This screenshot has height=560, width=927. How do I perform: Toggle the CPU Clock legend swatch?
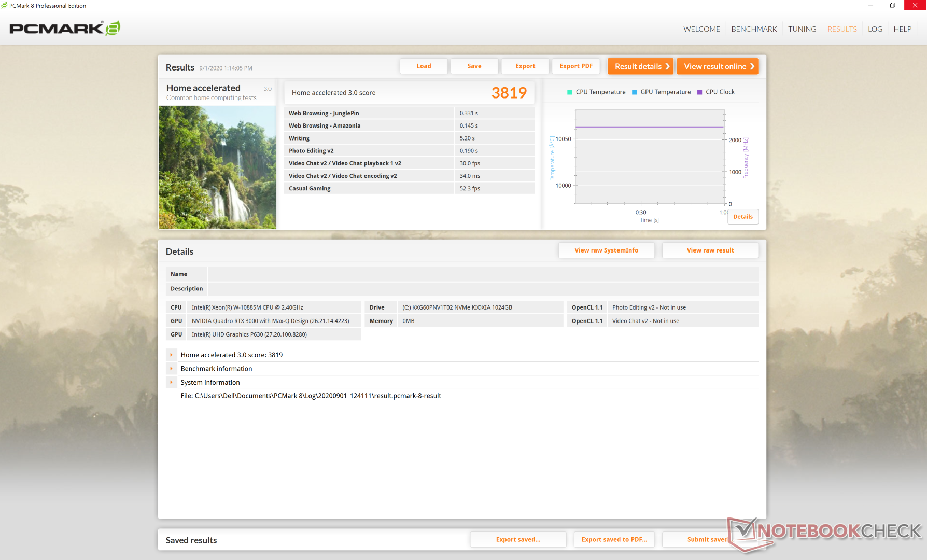pos(700,92)
